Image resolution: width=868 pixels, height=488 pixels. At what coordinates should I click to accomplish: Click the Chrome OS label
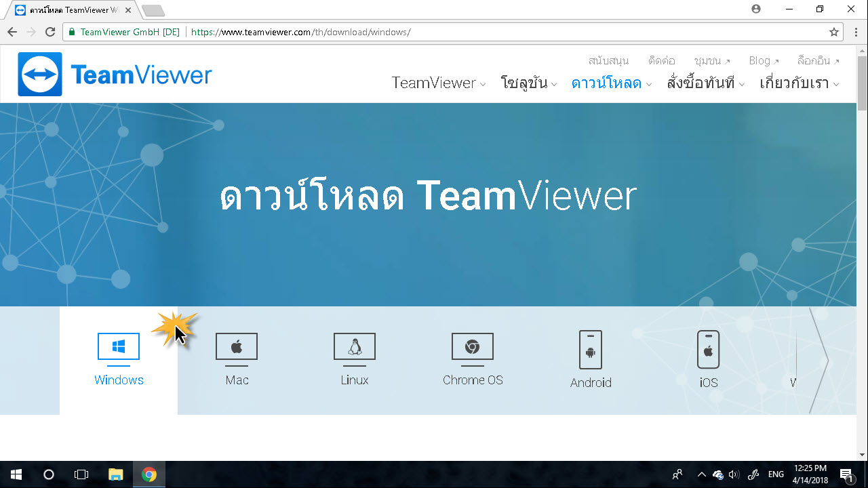point(473,380)
